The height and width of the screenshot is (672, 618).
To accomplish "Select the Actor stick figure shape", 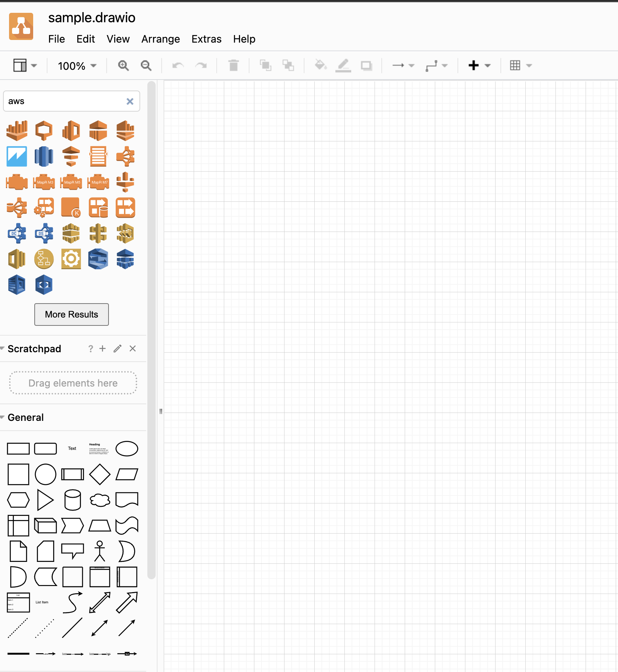I will point(99,551).
